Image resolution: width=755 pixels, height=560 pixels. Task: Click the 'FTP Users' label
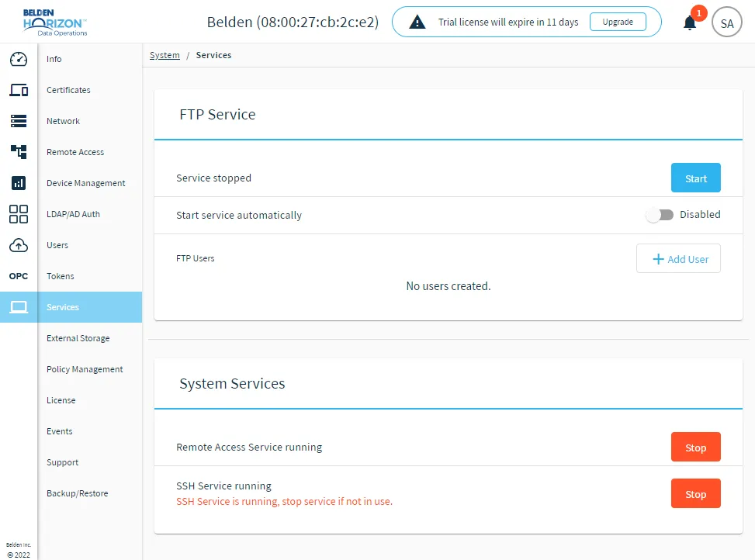tap(195, 258)
